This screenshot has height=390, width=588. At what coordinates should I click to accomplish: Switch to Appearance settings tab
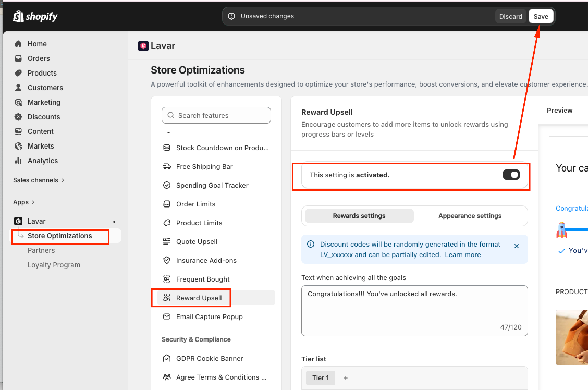[470, 216]
